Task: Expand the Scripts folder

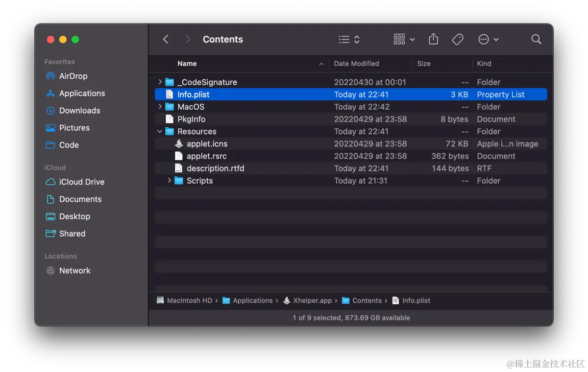Action: (x=170, y=180)
